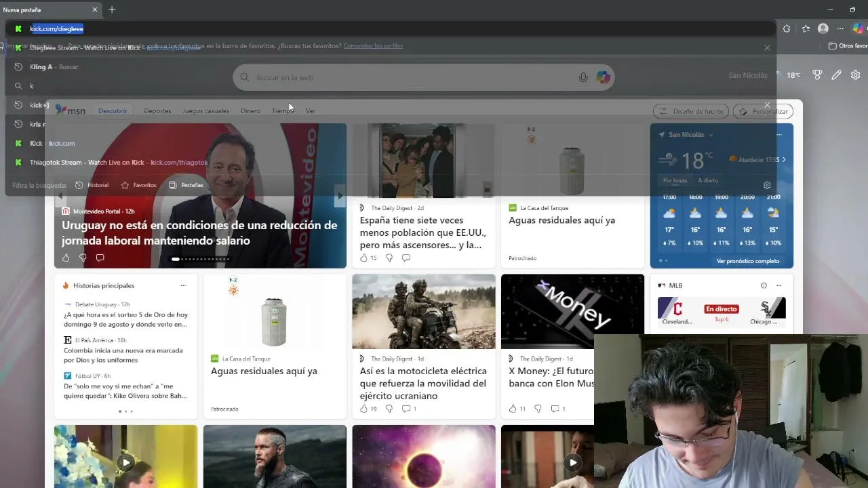Open the rewards trophy icon

(817, 75)
